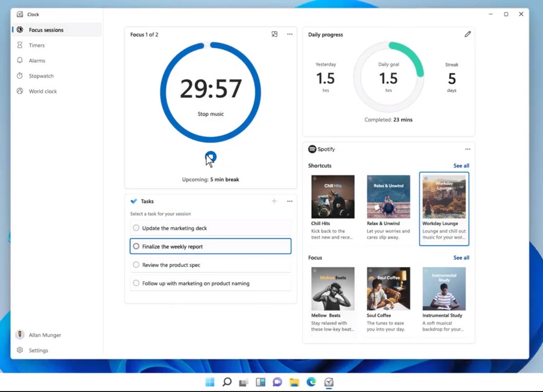Viewport: 543px width, 392px height.
Task: Go to the World clock tab
Action: (x=43, y=91)
